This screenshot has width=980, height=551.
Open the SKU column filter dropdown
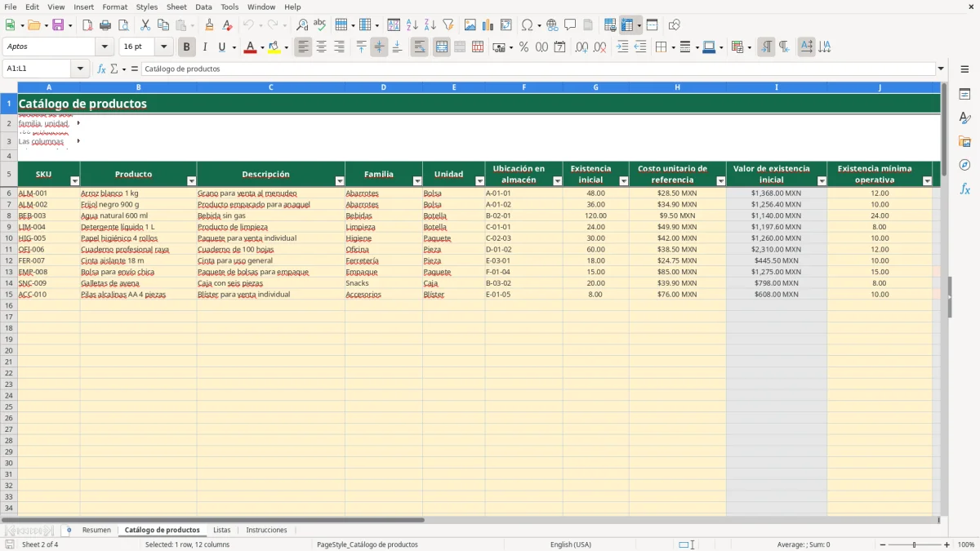click(x=75, y=181)
